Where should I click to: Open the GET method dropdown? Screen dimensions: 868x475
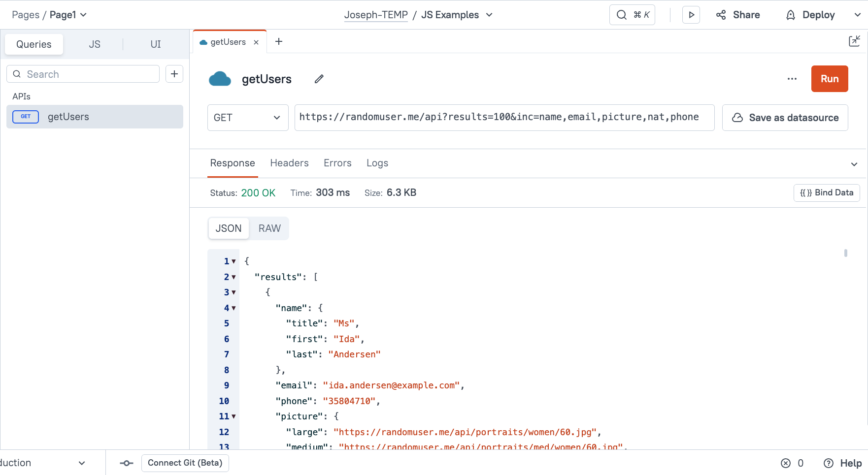tap(247, 118)
